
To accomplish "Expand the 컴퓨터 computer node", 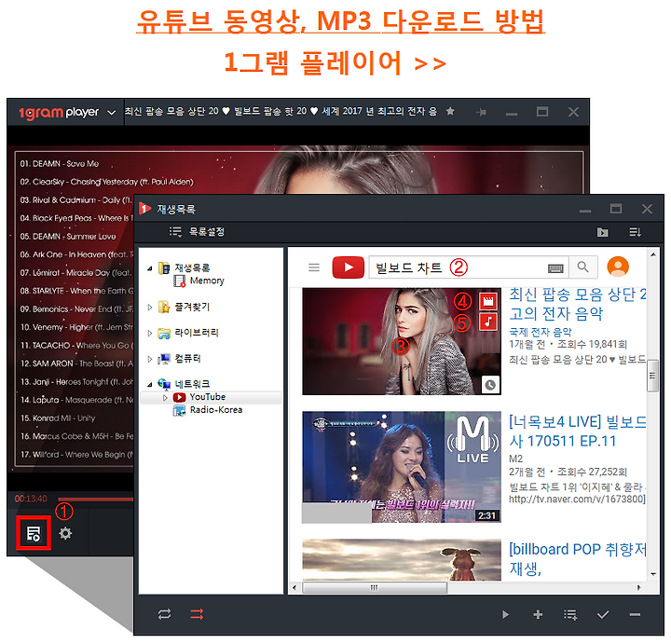I will click(x=150, y=359).
